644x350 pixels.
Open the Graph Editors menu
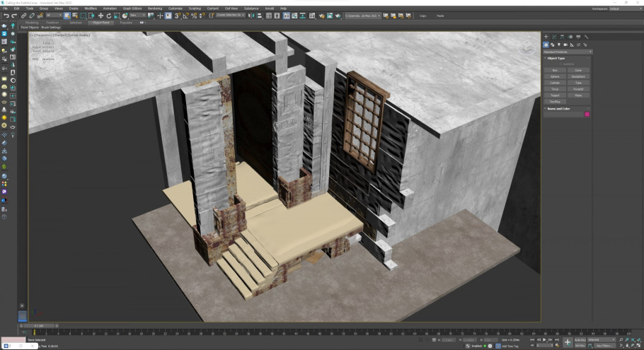[x=132, y=8]
